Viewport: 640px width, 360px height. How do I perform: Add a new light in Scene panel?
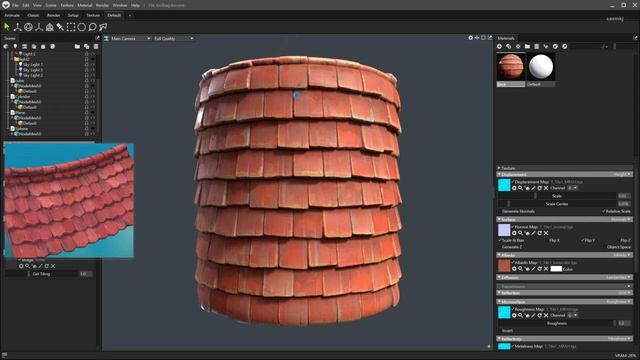15,47
